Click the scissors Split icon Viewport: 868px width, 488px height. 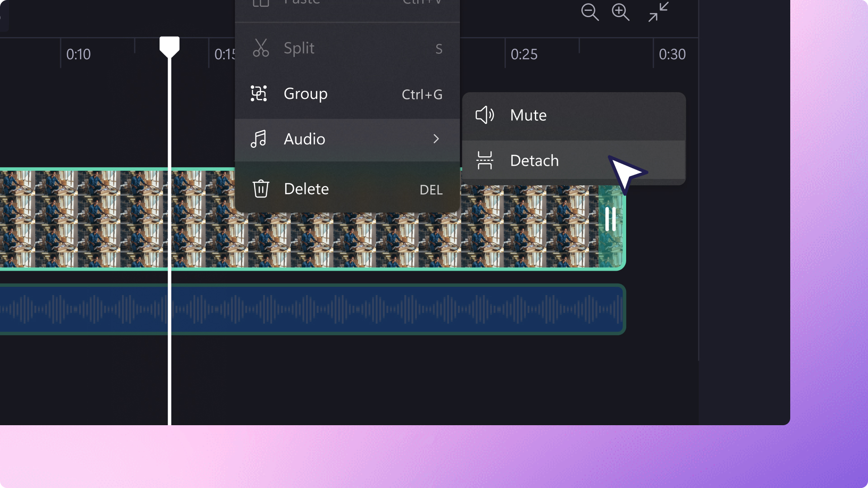point(260,48)
